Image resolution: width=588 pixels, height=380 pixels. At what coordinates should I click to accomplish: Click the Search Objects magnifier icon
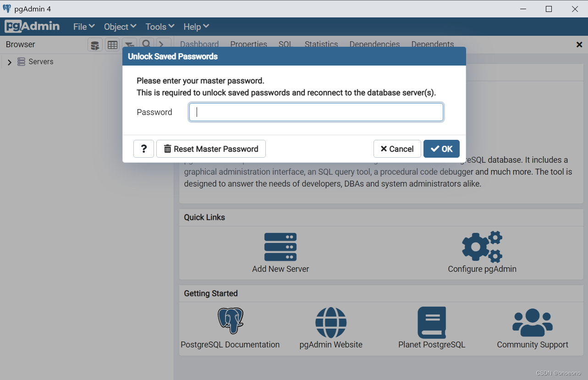[147, 44]
